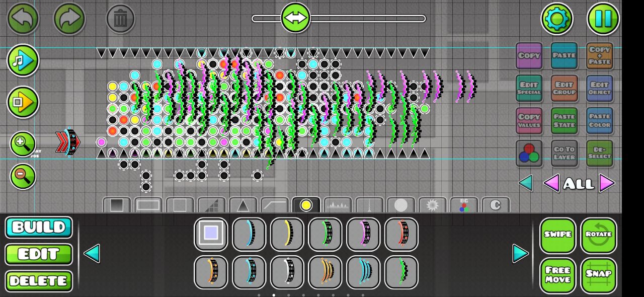The height and width of the screenshot is (297, 644).
Task: Select the cyan multi-arc portal tile
Action: 363,272
